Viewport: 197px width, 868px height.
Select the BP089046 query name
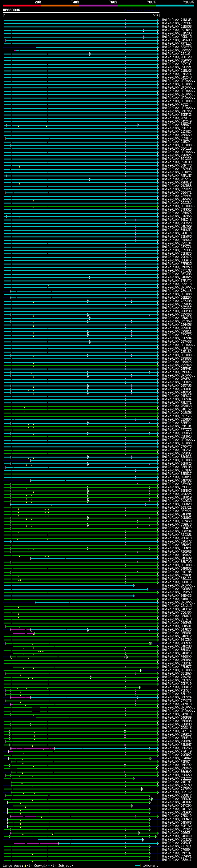click(11, 10)
